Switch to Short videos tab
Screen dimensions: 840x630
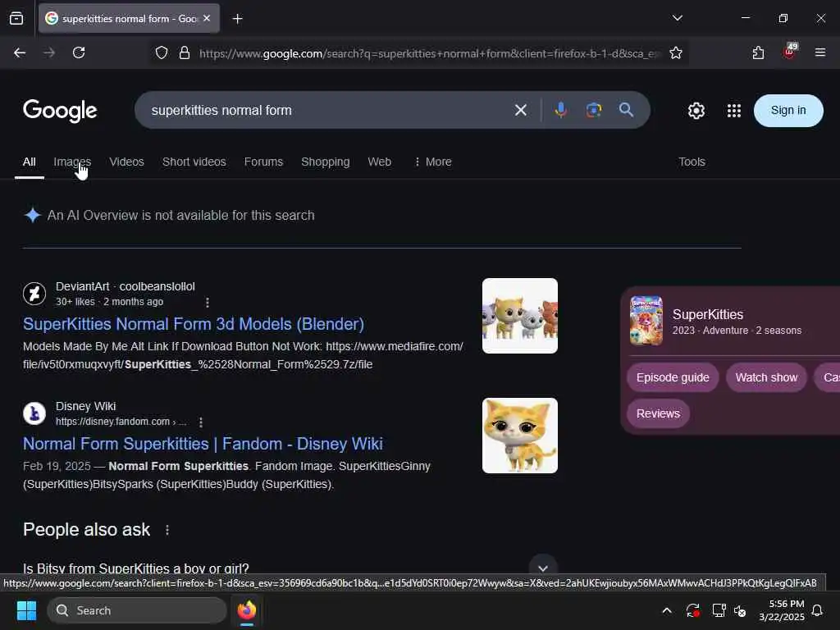point(194,162)
